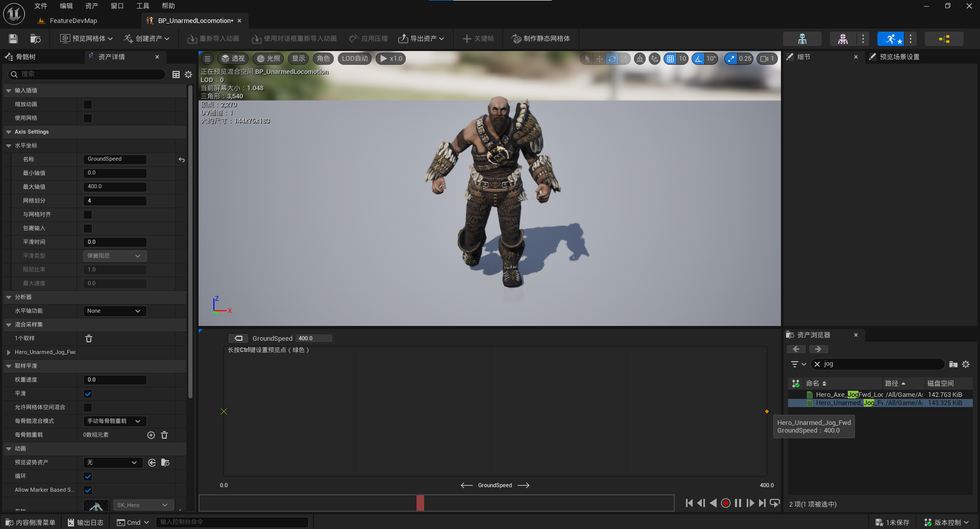Open asset browser filter dropdown
This screenshot has width=980, height=529.
point(798,364)
